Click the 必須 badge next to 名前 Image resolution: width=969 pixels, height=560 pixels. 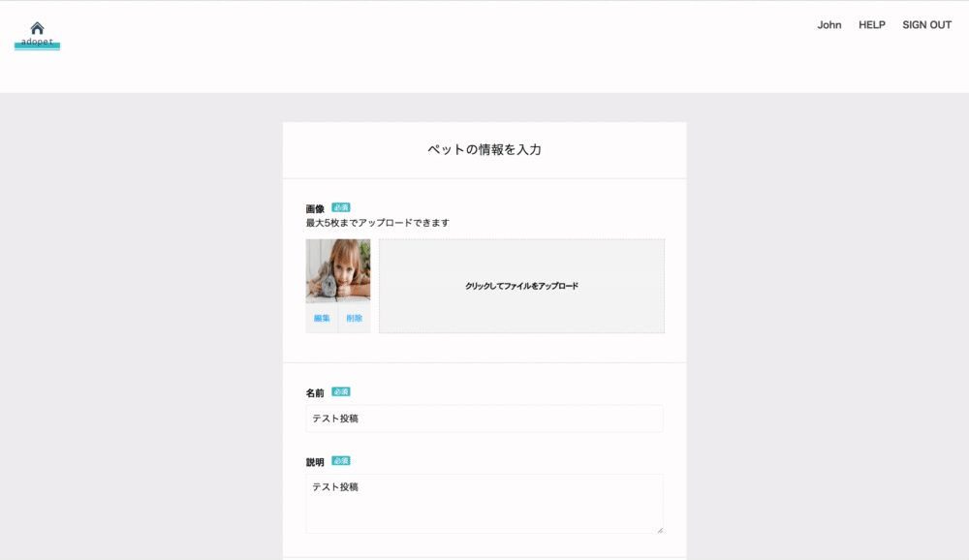[341, 390]
